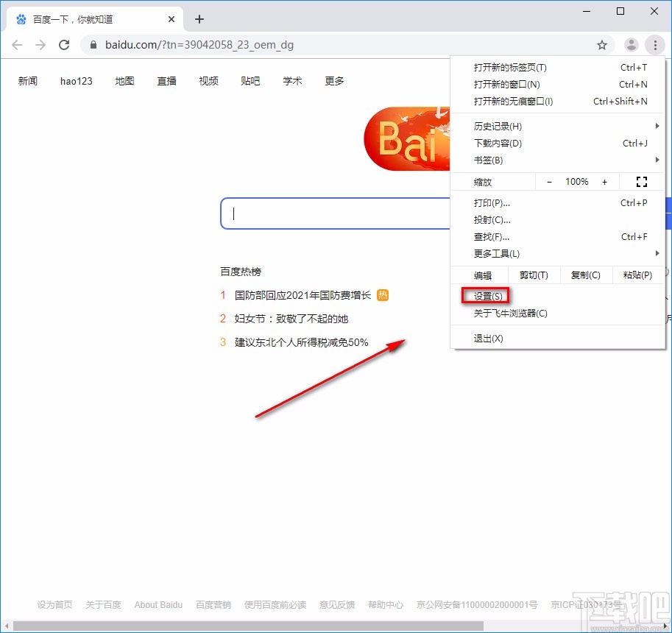Increase zoom with the plus control
This screenshot has width=672, height=633.
(604, 181)
